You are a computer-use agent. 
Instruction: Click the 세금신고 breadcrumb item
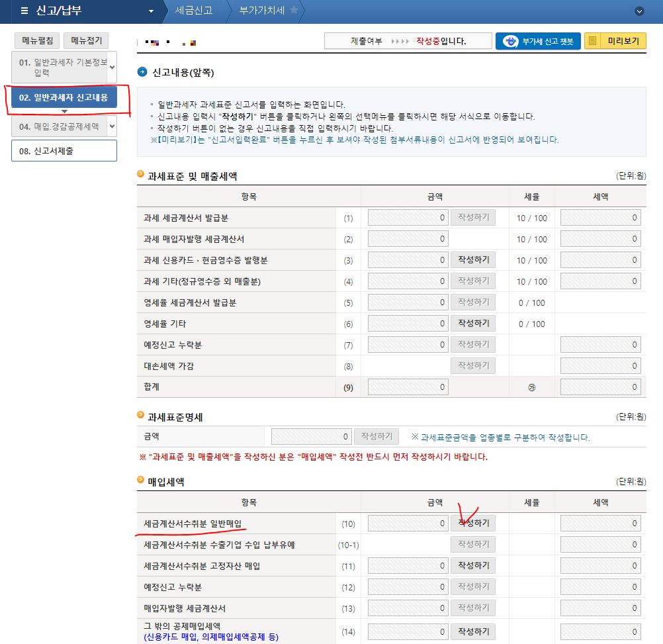click(x=194, y=10)
